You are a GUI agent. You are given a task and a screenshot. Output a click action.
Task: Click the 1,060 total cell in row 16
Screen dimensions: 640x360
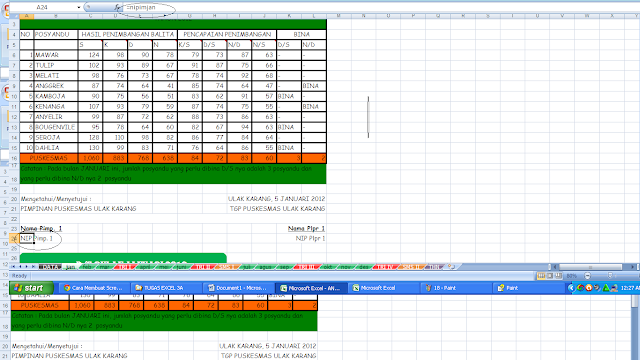[x=90, y=158]
